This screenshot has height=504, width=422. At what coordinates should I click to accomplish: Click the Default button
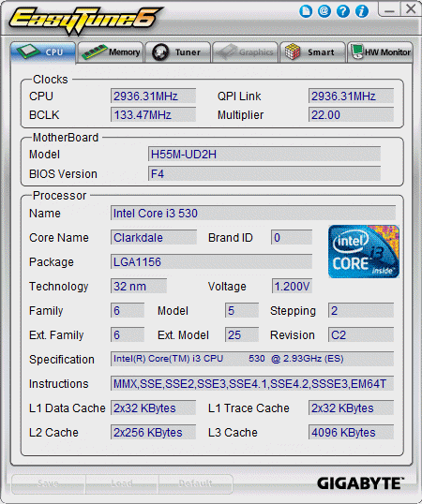pos(196,483)
